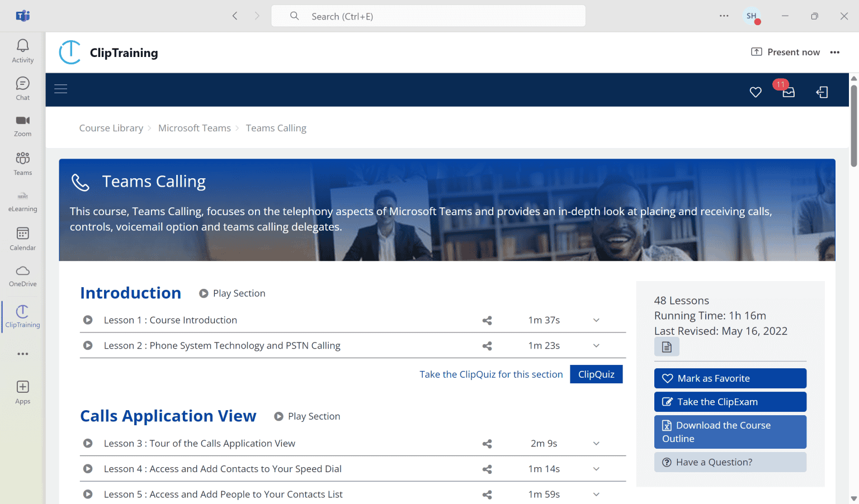Mark the Teams Calling course as Favorite
The width and height of the screenshot is (859, 504).
click(730, 378)
